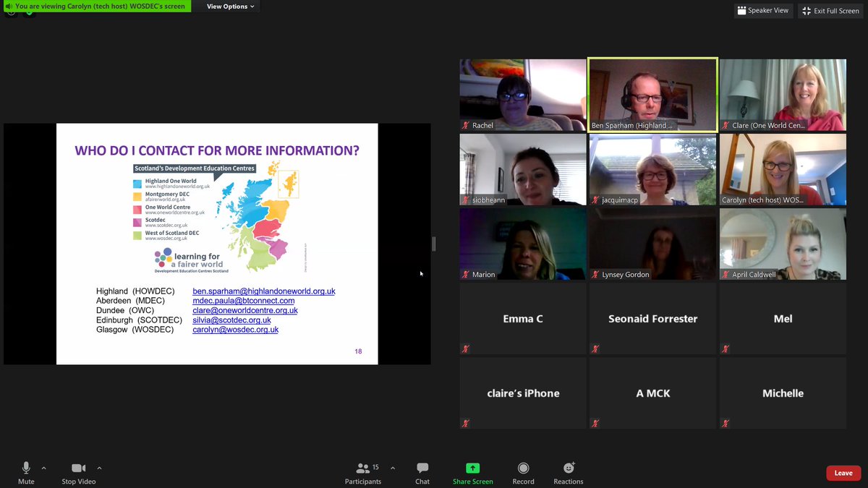Select Rachel's video tile
This screenshot has width=868, height=488.
coord(523,95)
